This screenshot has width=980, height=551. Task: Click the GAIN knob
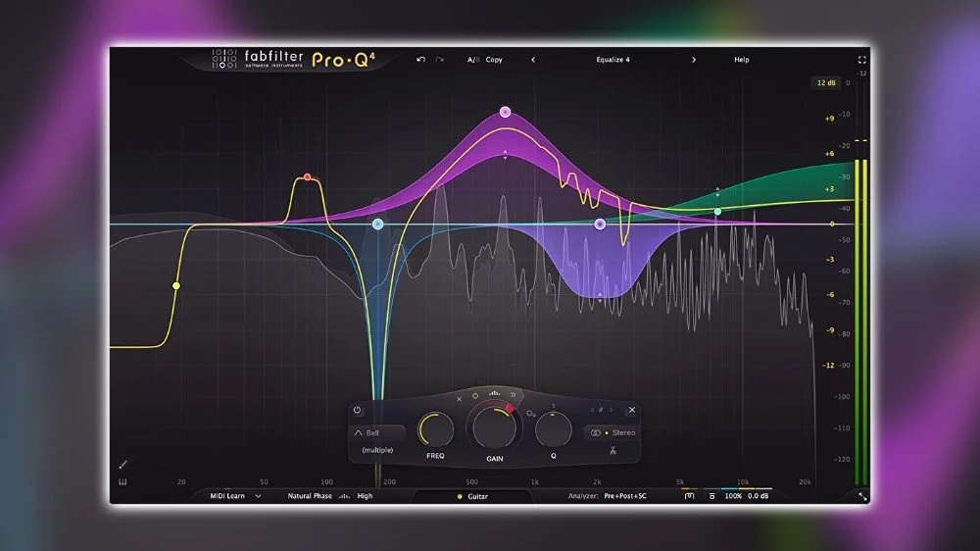click(x=494, y=427)
